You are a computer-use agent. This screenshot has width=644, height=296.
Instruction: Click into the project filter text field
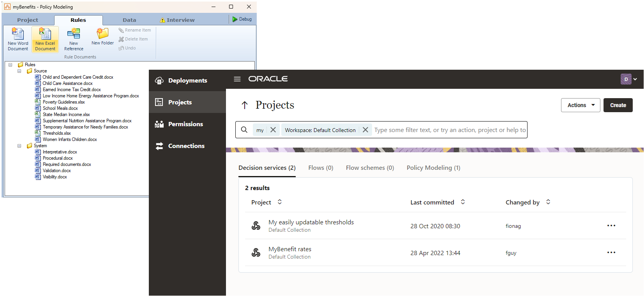tap(450, 130)
